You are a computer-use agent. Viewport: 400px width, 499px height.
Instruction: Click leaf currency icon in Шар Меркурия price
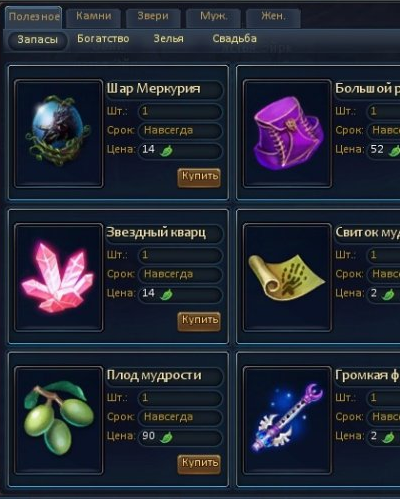[x=166, y=151]
